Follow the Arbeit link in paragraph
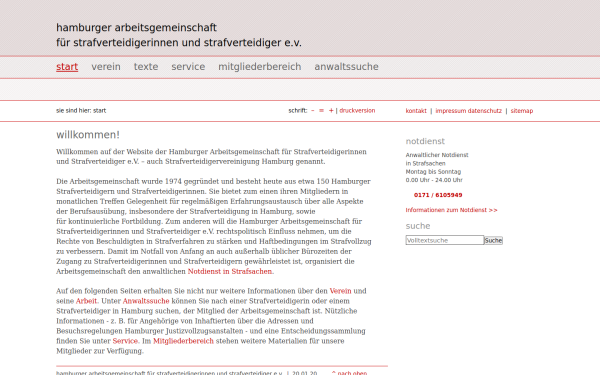The height and width of the screenshot is (375, 600). click(x=86, y=301)
